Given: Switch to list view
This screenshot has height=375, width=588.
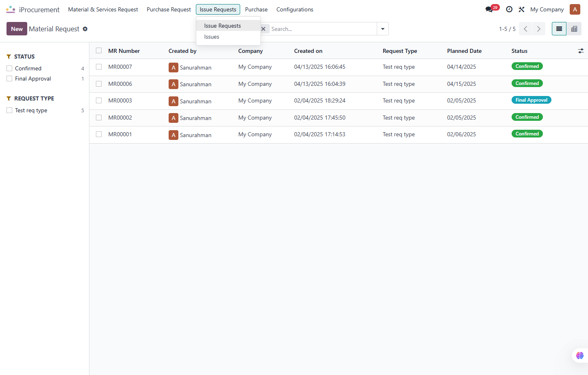Looking at the screenshot, I should tap(559, 29).
